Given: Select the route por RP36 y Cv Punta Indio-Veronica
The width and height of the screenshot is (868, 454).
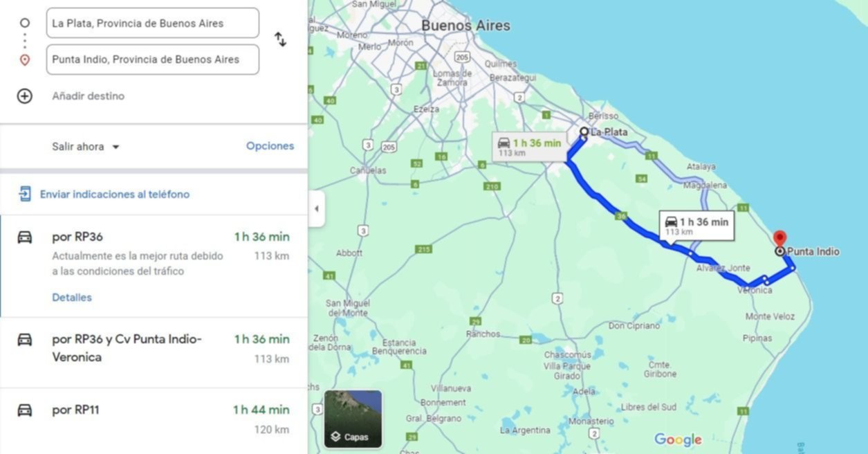Looking at the screenshot, I should point(154,352).
